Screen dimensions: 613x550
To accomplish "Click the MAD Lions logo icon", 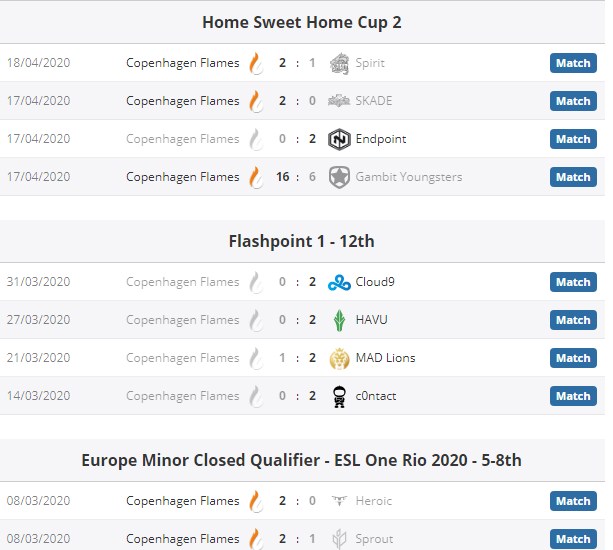I will [x=340, y=358].
